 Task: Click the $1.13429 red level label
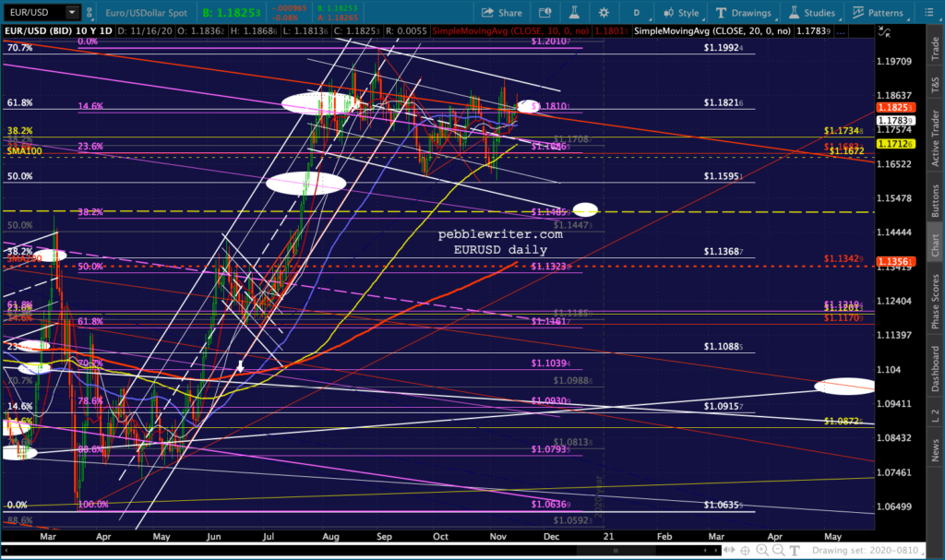click(x=843, y=258)
